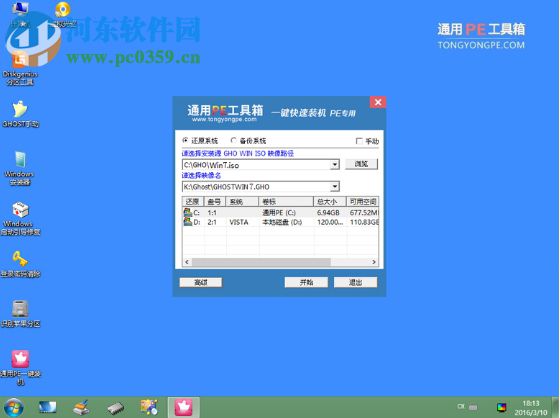Click the 677.52M free space cell
Image resolution: width=560 pixels, height=418 pixels.
click(364, 213)
